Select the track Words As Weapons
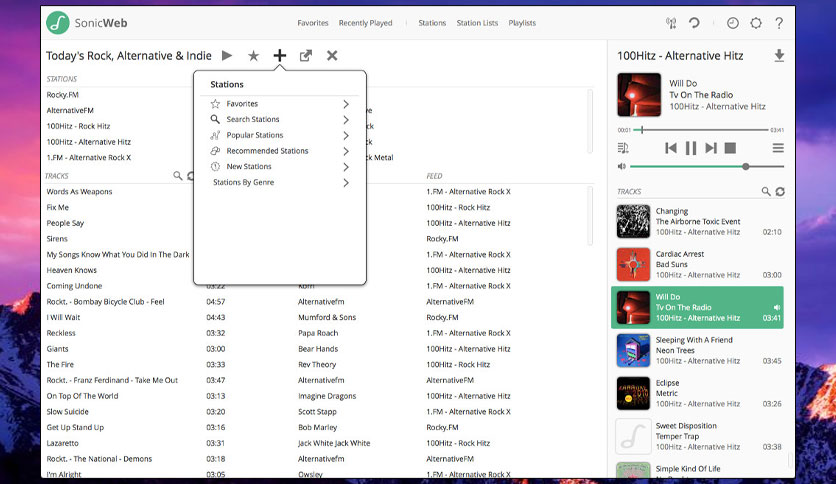 [x=79, y=192]
